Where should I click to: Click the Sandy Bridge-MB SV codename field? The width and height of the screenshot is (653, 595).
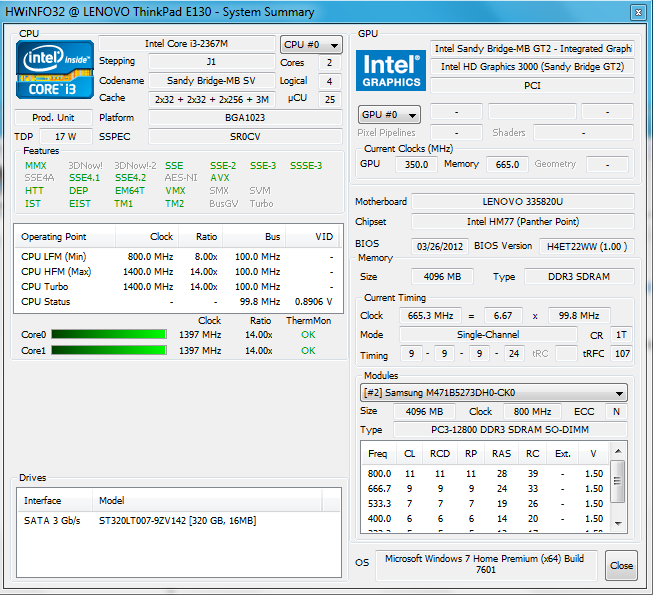coord(212,80)
